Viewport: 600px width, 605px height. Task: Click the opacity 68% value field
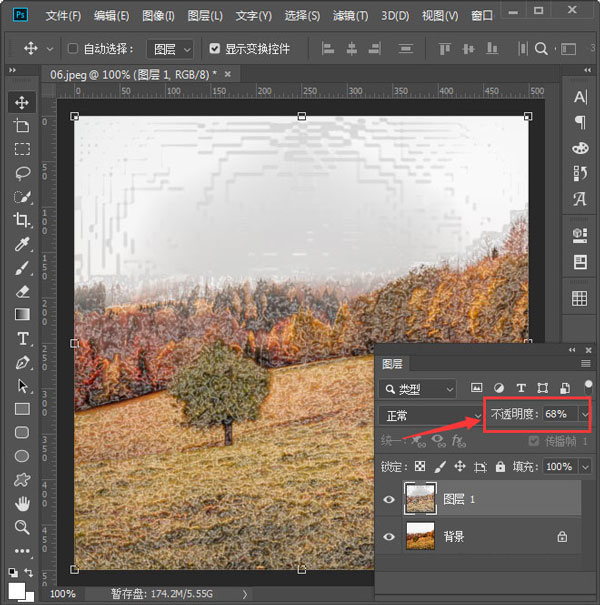point(560,414)
